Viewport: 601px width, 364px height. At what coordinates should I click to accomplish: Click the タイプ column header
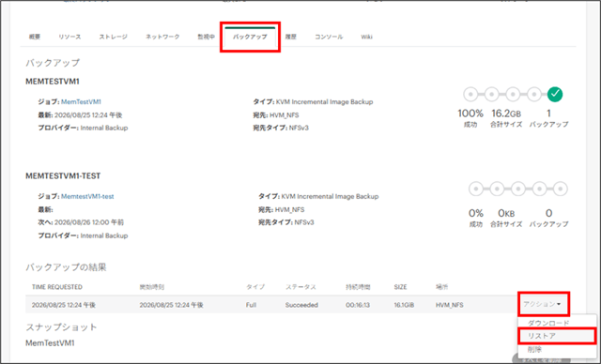pyautogui.click(x=255, y=287)
